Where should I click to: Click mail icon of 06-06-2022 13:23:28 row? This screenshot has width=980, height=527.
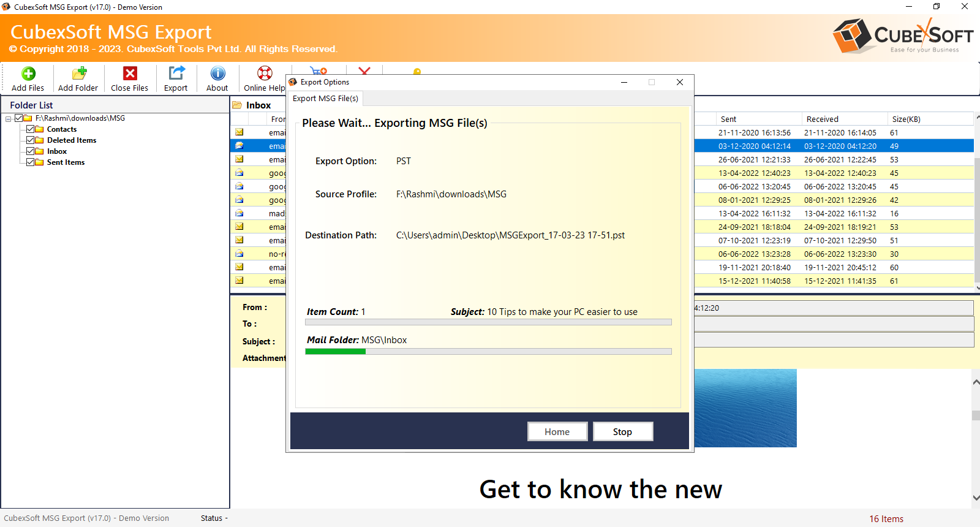click(x=239, y=254)
